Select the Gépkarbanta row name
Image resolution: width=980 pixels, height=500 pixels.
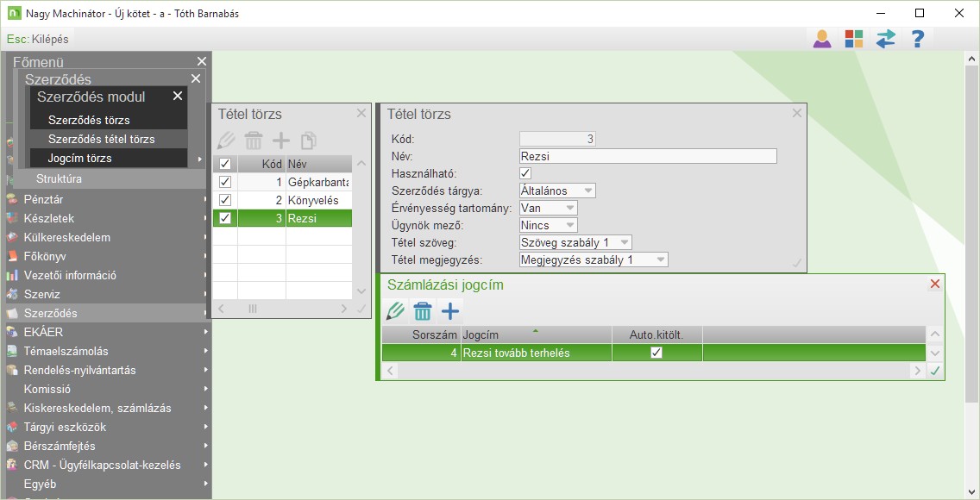point(318,182)
